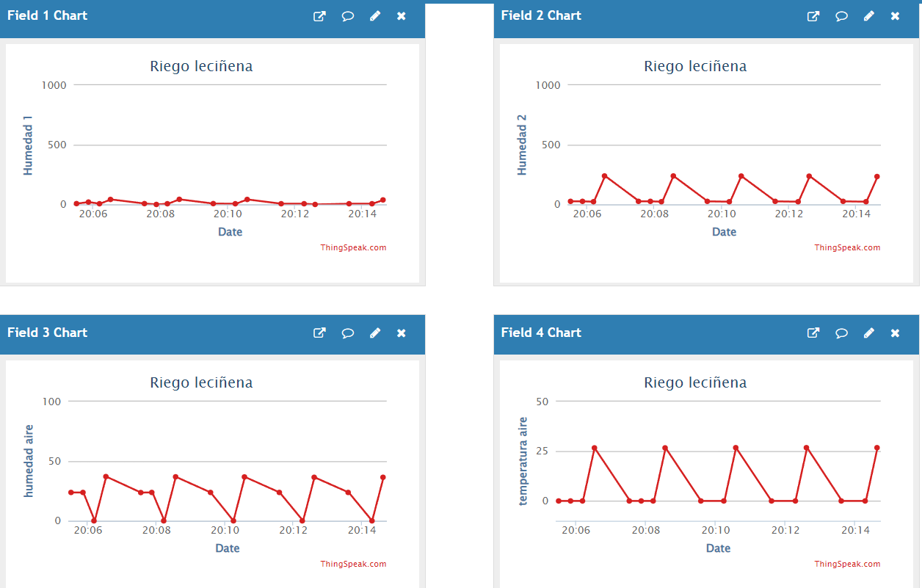The width and height of the screenshot is (922, 588).
Task: Edit Field 4 Chart options
Action: click(x=869, y=333)
